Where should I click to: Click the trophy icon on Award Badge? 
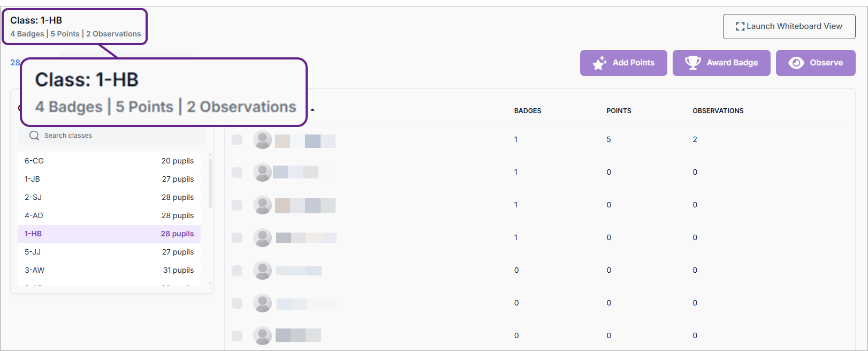tap(692, 63)
